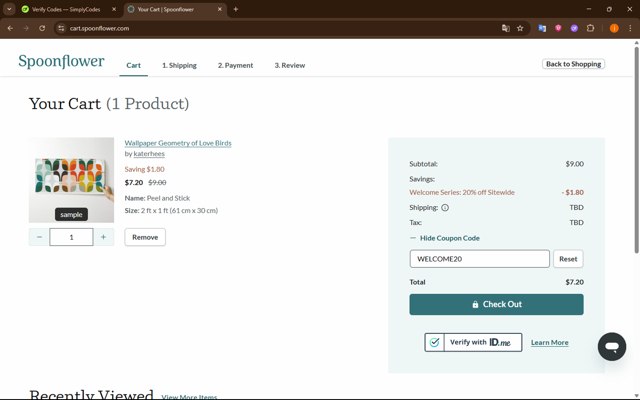Switch to the Verify Codes — SimplyCodes tab
Image resolution: width=640 pixels, height=400 pixels.
pos(66,9)
